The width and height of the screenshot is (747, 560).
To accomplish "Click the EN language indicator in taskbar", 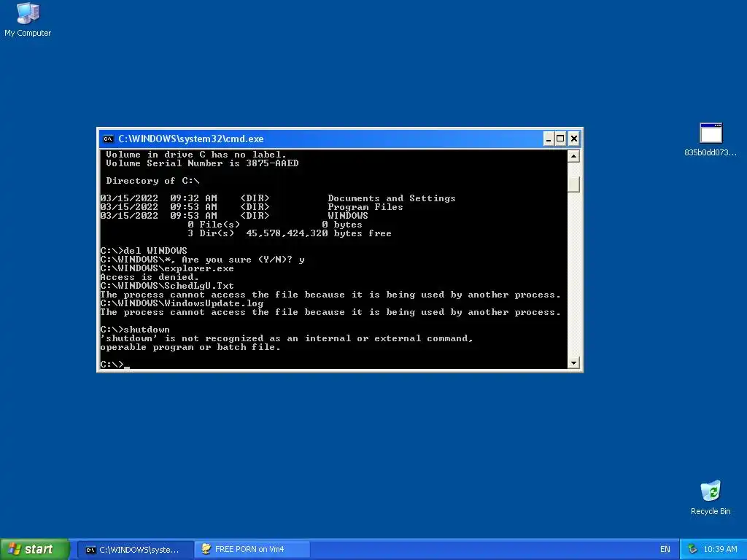I will (665, 550).
